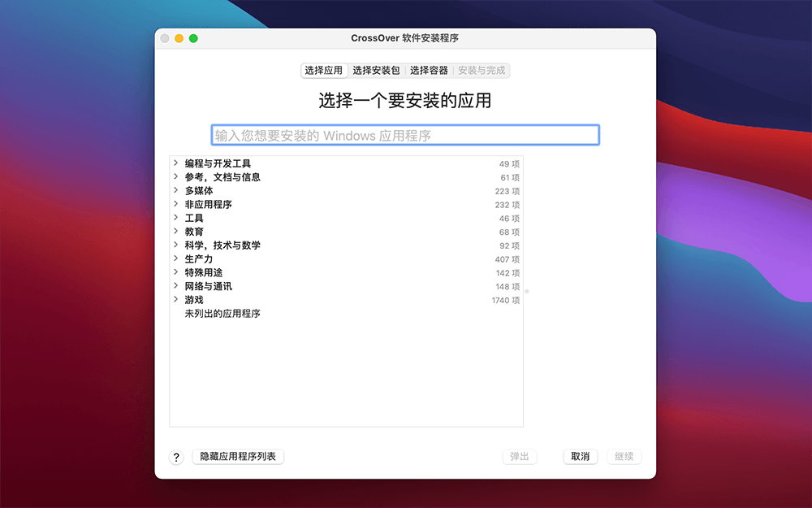The image size is (812, 508).
Task: Click the yellow minimize window button
Action: pyautogui.click(x=179, y=38)
